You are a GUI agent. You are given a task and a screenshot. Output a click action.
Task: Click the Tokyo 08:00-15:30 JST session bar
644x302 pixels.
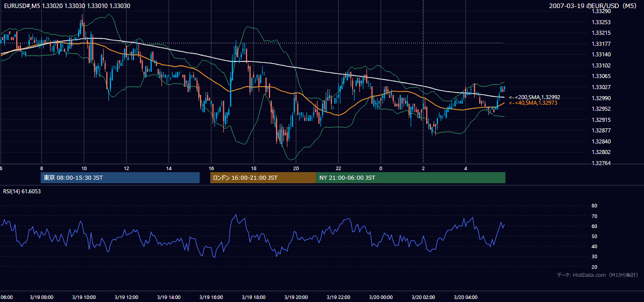(x=120, y=178)
